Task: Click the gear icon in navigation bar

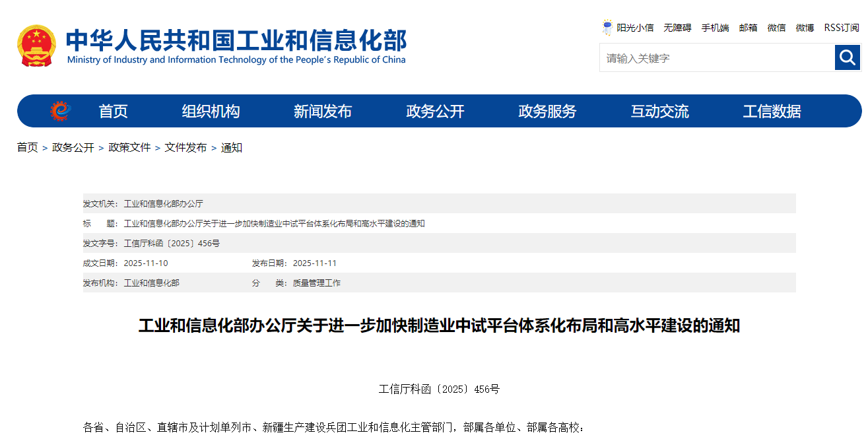Action: (x=60, y=111)
